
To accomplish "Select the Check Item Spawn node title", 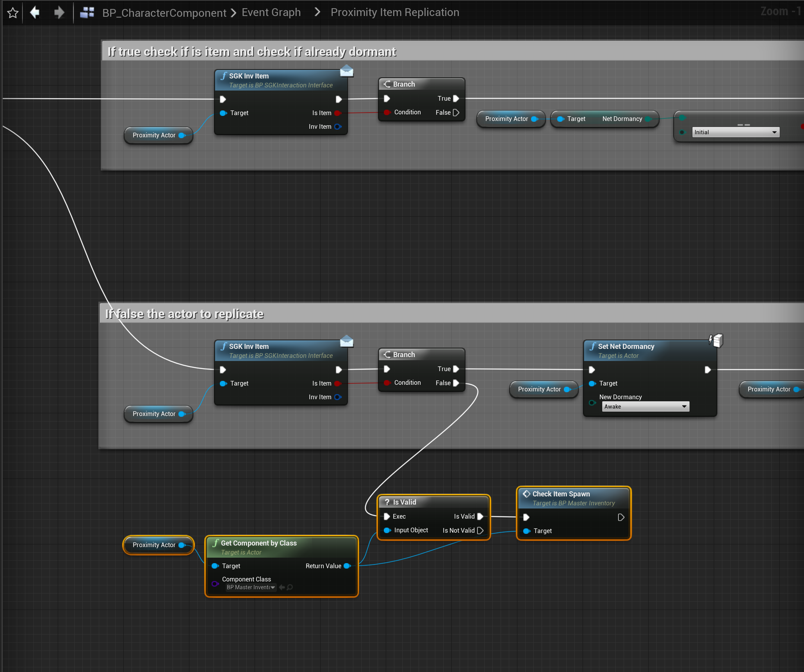I will coord(561,494).
